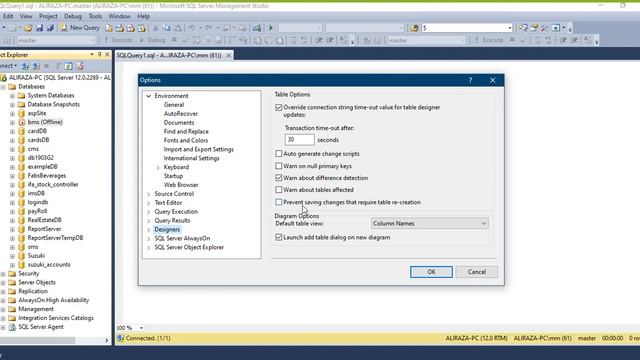Screen dimensions: 640x360
Task: Click the Save All toolbar icon
Action: 50,28
